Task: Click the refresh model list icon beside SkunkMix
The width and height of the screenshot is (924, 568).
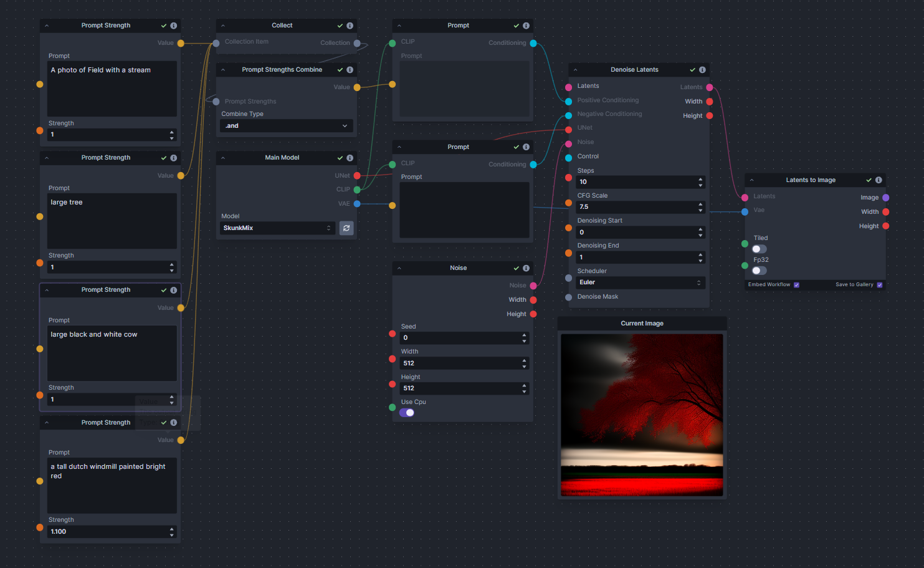Action: point(346,228)
